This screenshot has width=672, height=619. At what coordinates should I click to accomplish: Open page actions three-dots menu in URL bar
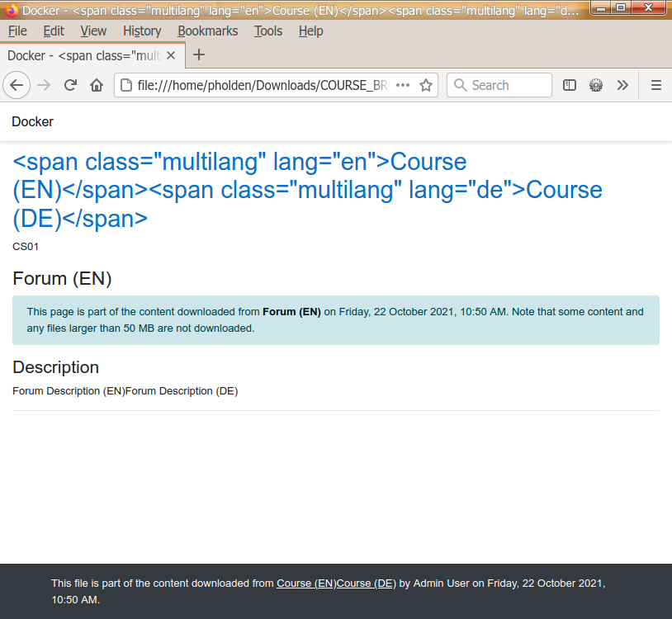point(403,85)
